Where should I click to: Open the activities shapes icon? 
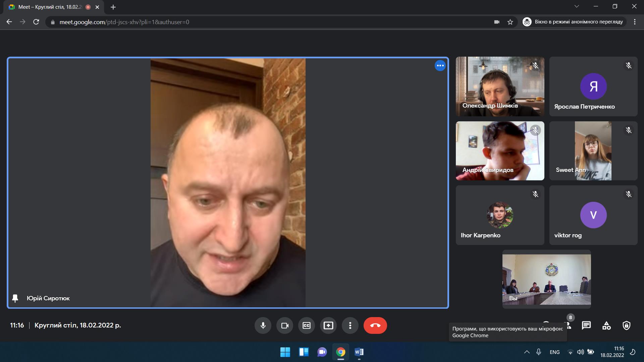(x=606, y=325)
